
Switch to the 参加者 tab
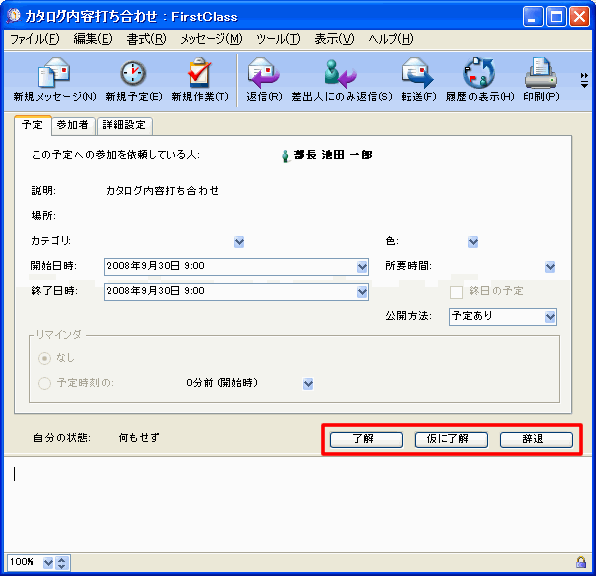click(73, 125)
